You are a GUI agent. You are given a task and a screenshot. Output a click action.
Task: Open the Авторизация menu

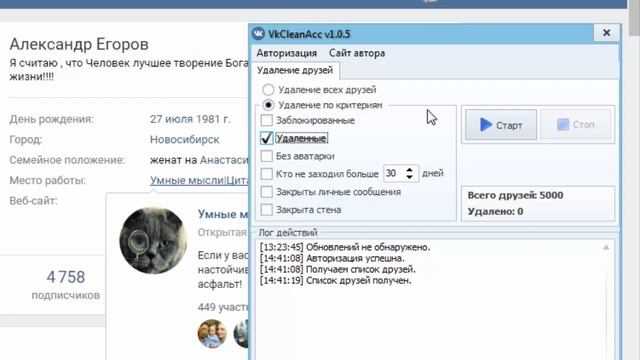click(287, 53)
